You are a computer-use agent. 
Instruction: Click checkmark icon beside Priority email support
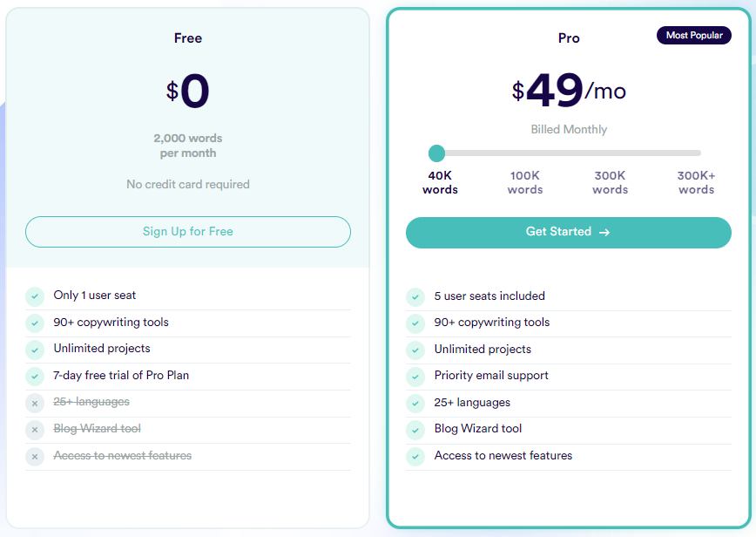point(415,377)
